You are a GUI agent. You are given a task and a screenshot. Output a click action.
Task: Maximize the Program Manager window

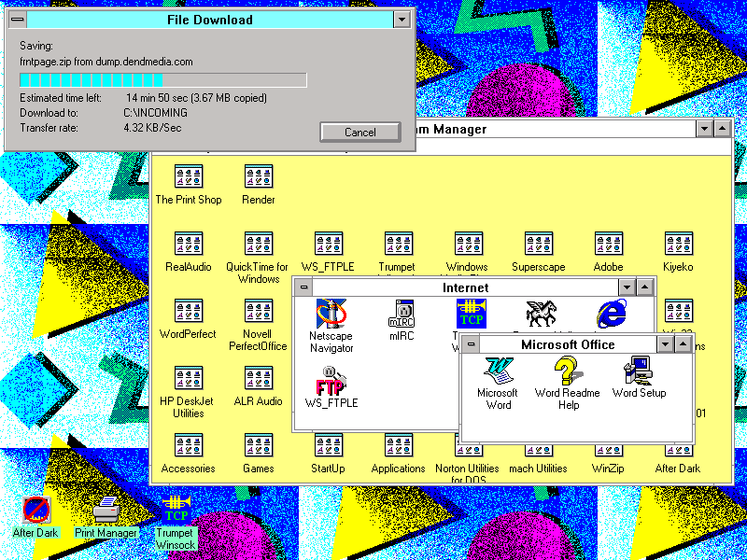tap(722, 129)
